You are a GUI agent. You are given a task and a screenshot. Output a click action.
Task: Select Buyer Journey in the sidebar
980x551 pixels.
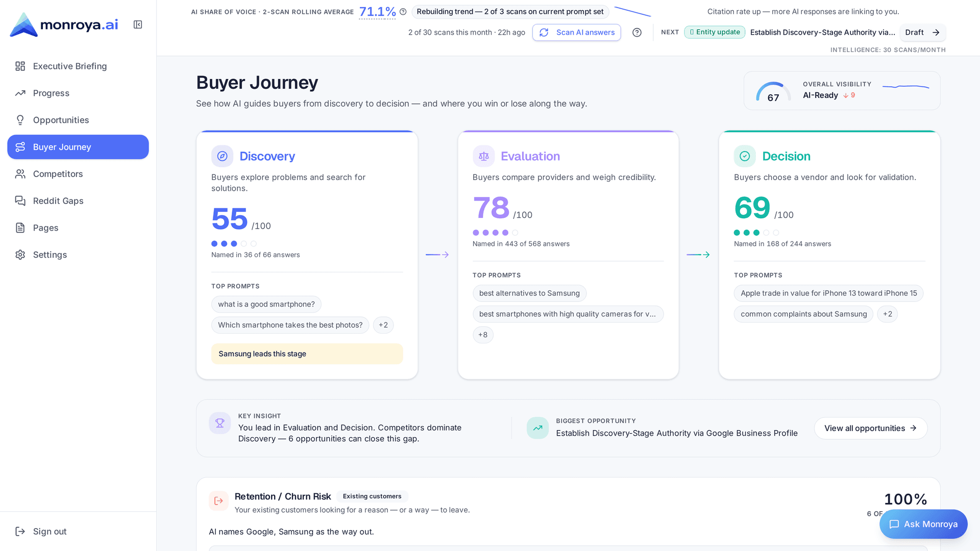pyautogui.click(x=78, y=147)
